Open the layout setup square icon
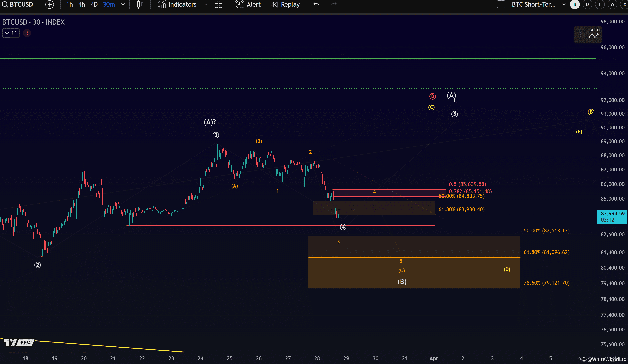628x364 pixels. click(x=501, y=4)
